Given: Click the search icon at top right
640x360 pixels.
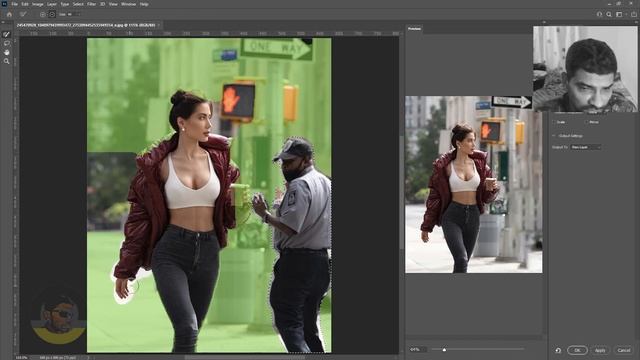Looking at the screenshot, I should pyautogui.click(x=609, y=14).
